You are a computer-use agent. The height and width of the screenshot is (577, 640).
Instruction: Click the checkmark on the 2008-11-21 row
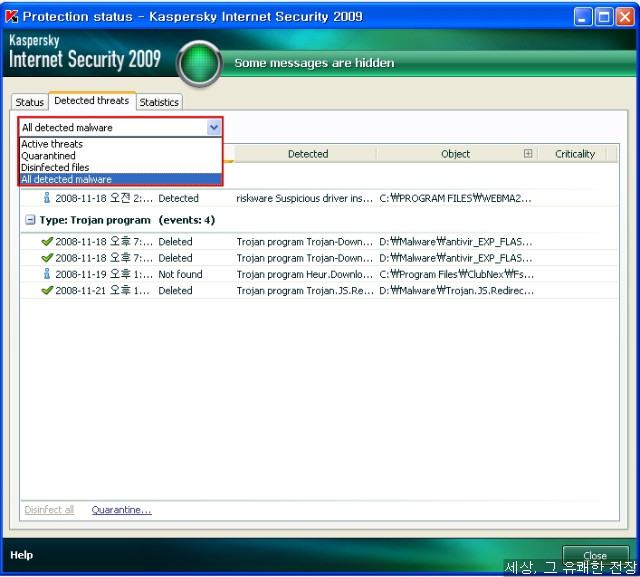[x=47, y=291]
